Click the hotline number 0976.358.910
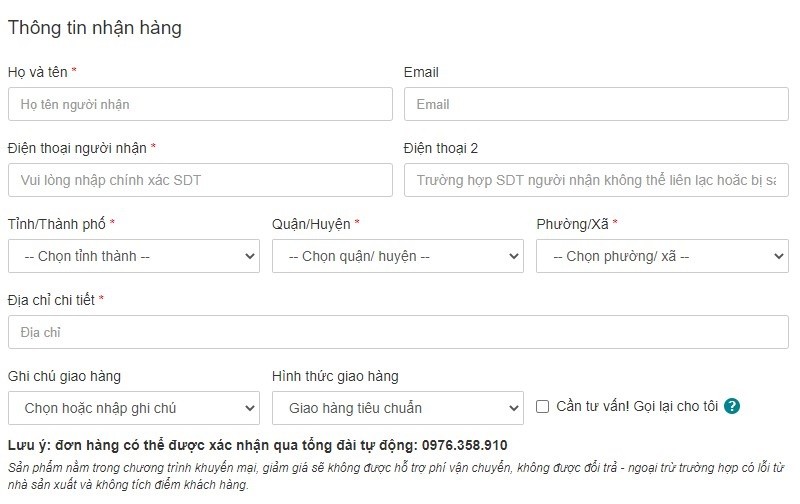 point(465,445)
